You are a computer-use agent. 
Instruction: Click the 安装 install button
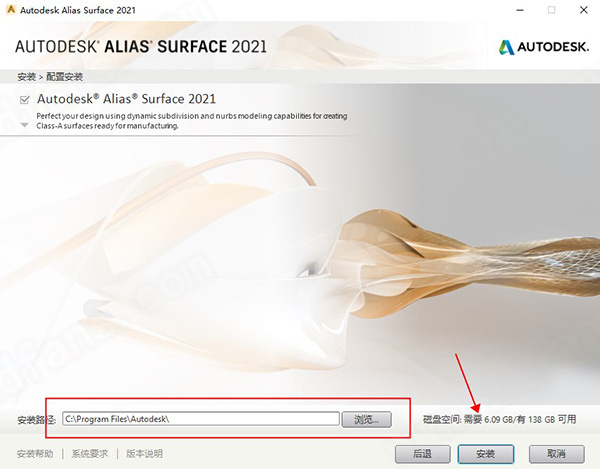486,454
